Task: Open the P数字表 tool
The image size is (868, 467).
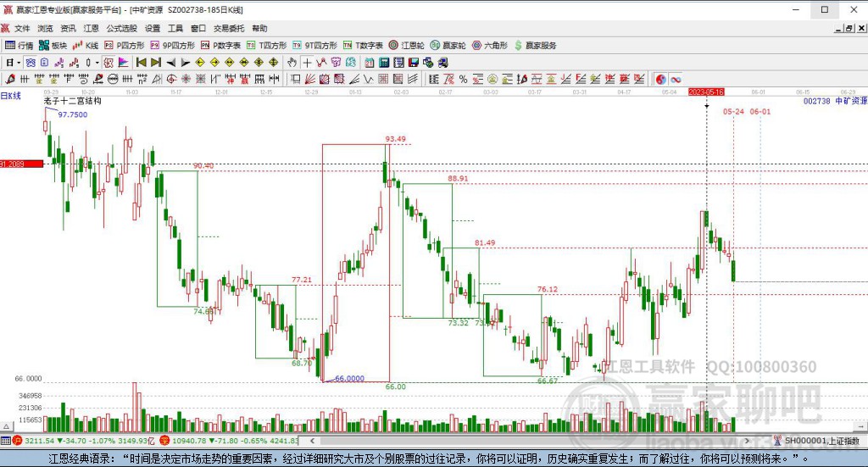Action: [221, 46]
